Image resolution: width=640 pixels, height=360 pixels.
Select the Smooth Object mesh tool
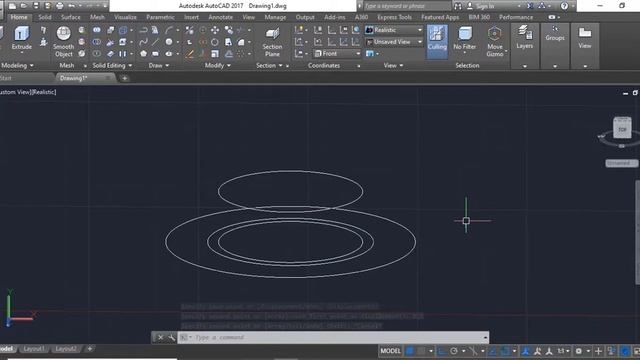coord(63,42)
